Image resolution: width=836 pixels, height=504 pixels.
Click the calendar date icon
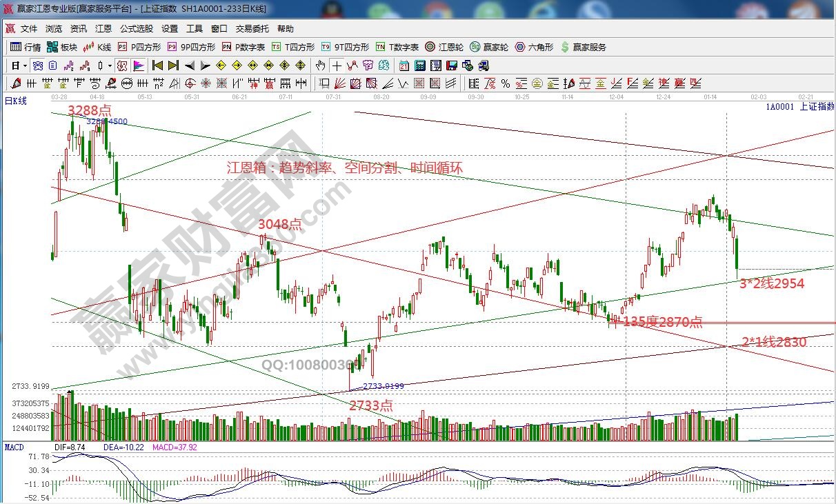pos(404,66)
